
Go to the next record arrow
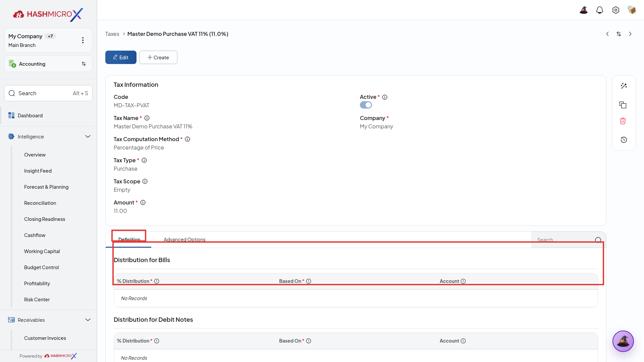(x=630, y=34)
